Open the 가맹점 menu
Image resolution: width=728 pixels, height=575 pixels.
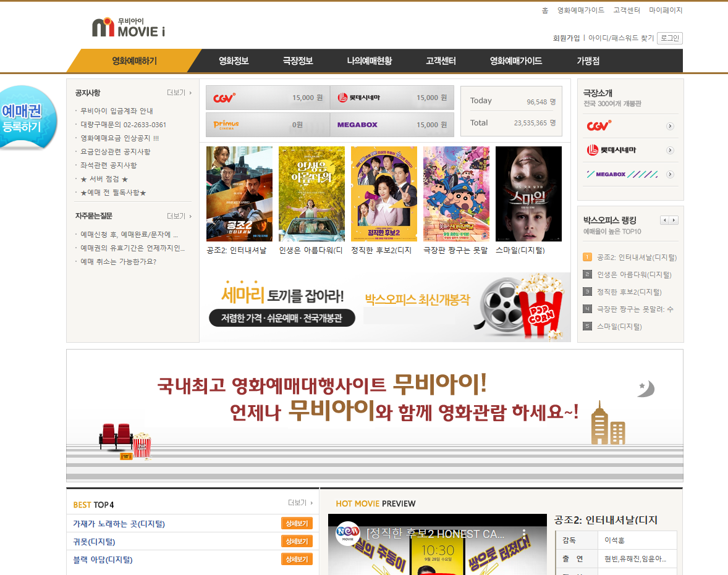click(x=588, y=61)
